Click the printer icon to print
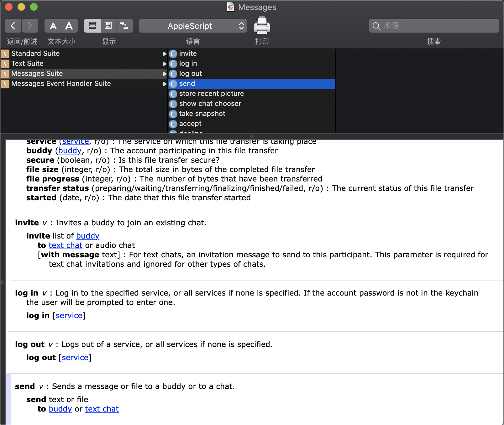Viewport: 504px width, 425px height. 262,26
